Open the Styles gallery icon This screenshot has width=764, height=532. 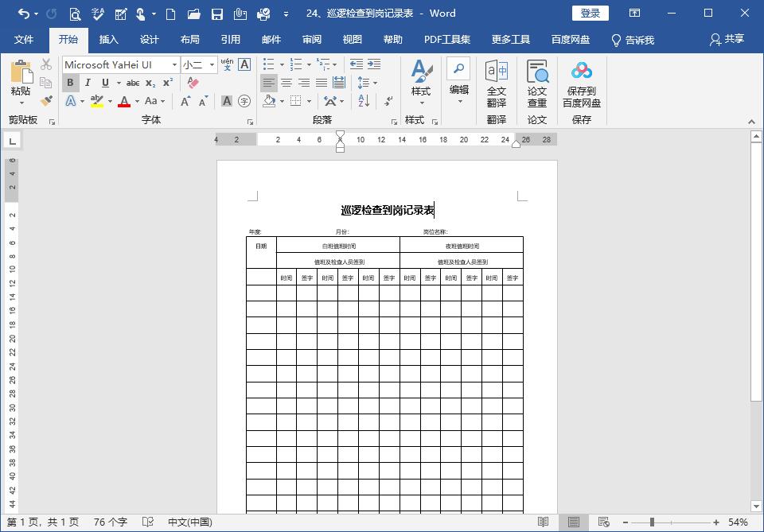[421, 83]
